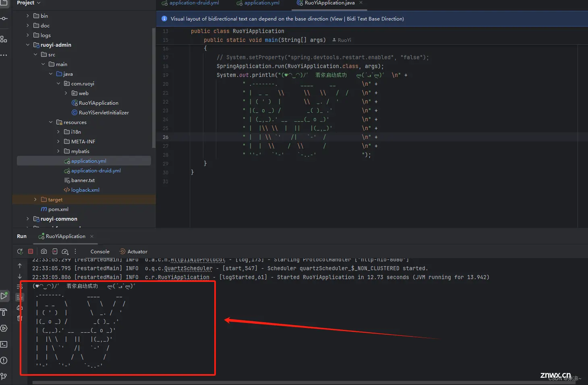Open the Structure tool window icon
This screenshot has height=385, width=588.
(4, 39)
